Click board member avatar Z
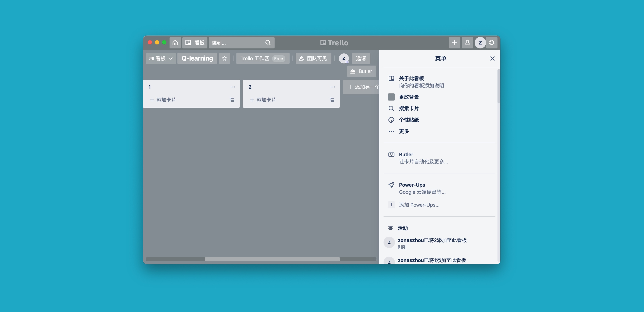 click(x=344, y=58)
